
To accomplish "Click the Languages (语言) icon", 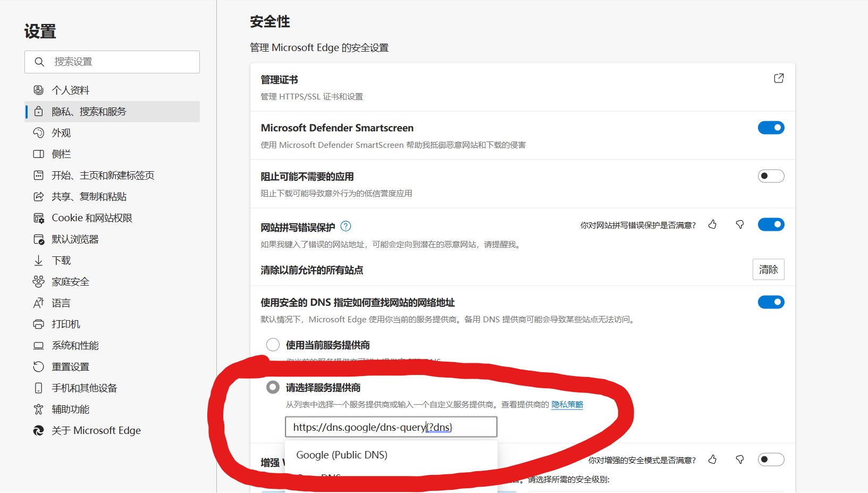I will click(38, 303).
